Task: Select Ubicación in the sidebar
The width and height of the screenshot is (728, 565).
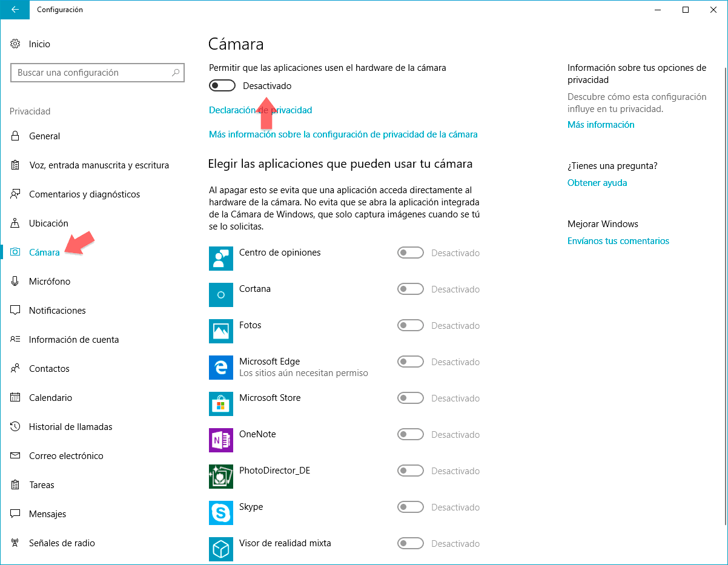Action: tap(48, 223)
